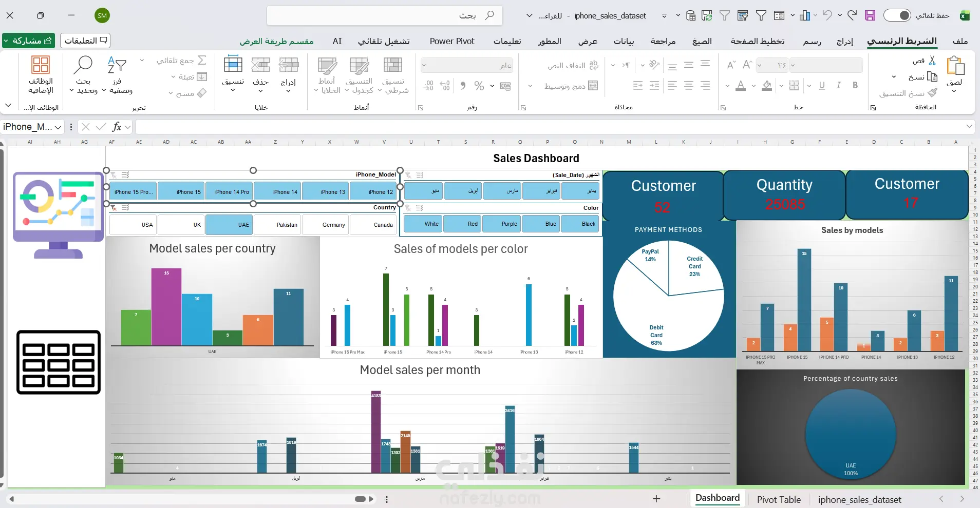Open the Power Pivot ribbon tab

click(452, 41)
